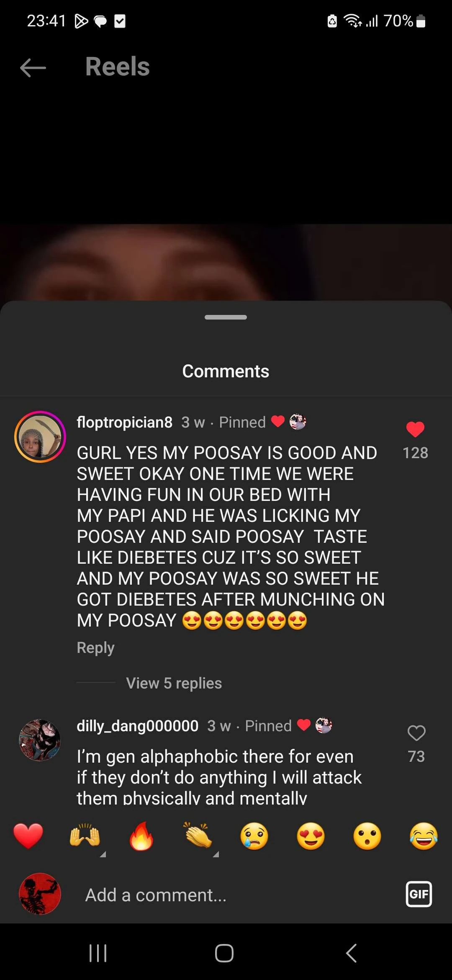The image size is (452, 980).
Task: Insert the raised hands emoji
Action: 85,836
